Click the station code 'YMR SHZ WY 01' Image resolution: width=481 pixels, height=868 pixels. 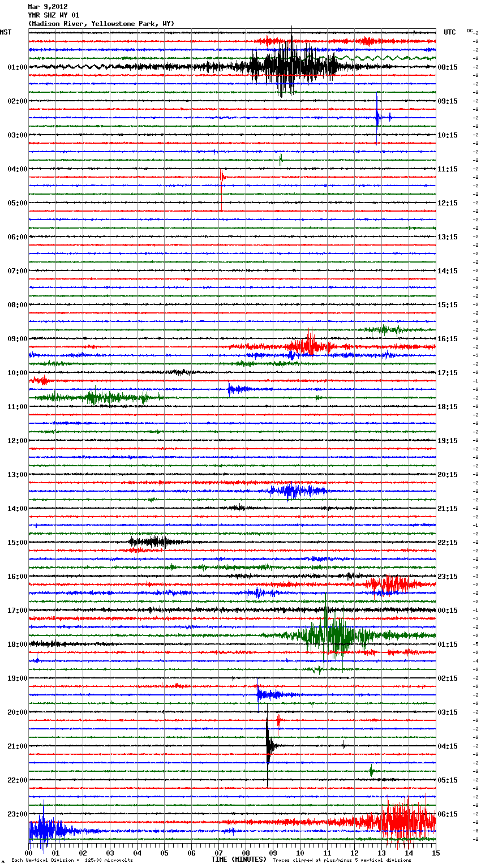(x=54, y=15)
